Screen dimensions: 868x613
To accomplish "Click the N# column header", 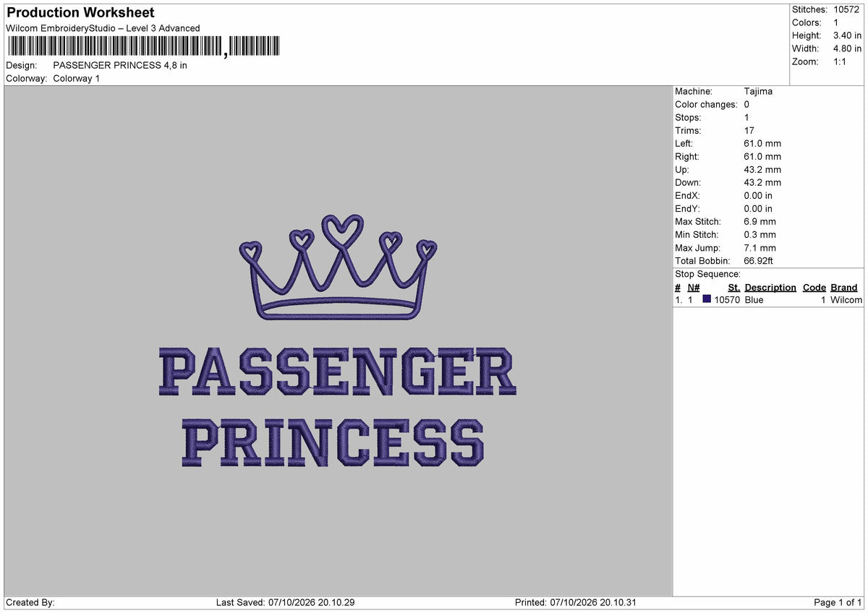I will pyautogui.click(x=693, y=287).
